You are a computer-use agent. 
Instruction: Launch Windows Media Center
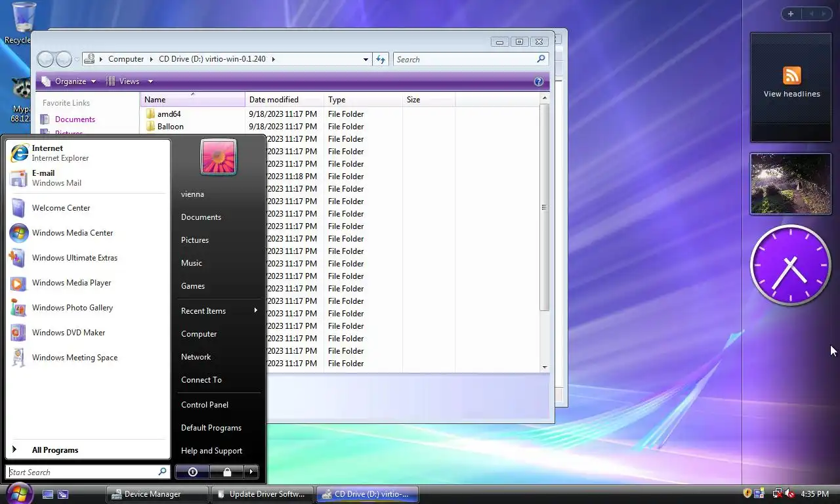point(87,233)
